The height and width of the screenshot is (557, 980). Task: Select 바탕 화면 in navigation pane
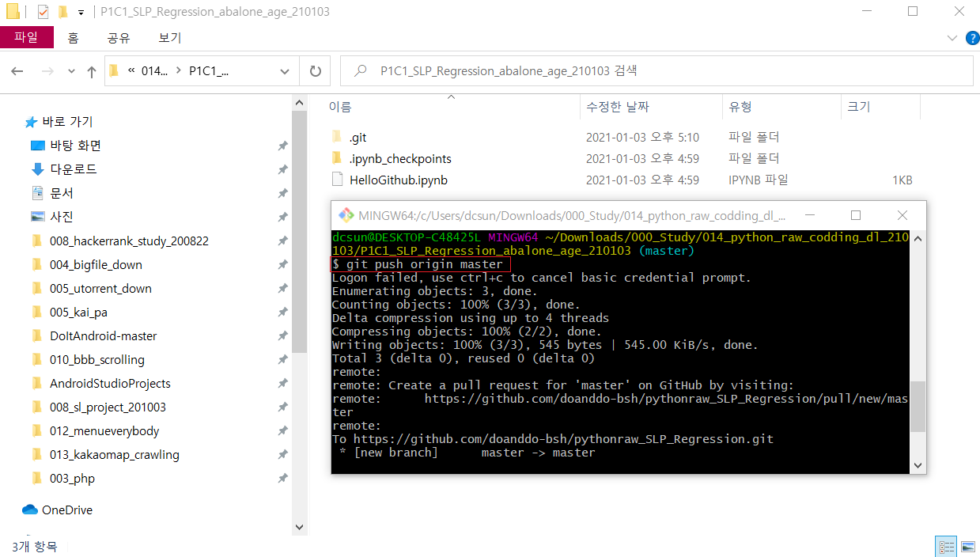pos(75,146)
